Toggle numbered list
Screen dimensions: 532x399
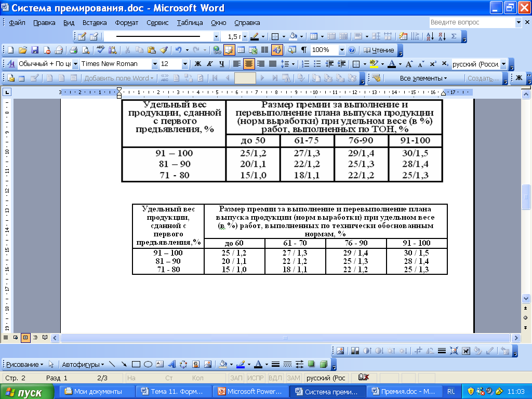[305, 64]
